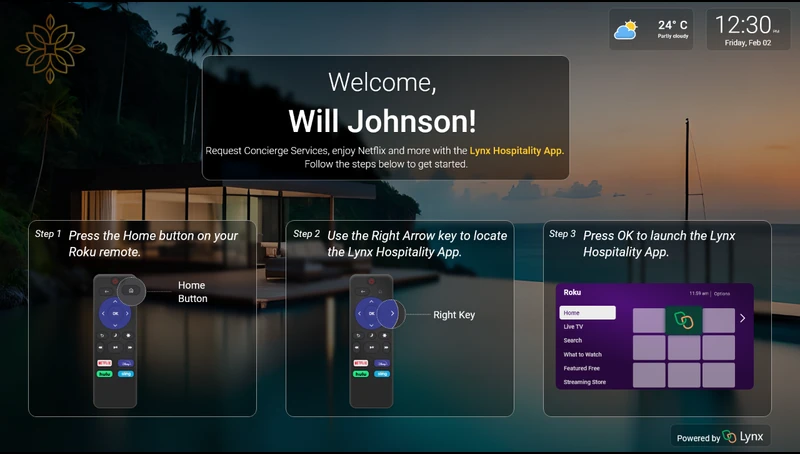Click the Home Button label in Step 1
Viewport: 800px width, 454px height.
click(192, 292)
